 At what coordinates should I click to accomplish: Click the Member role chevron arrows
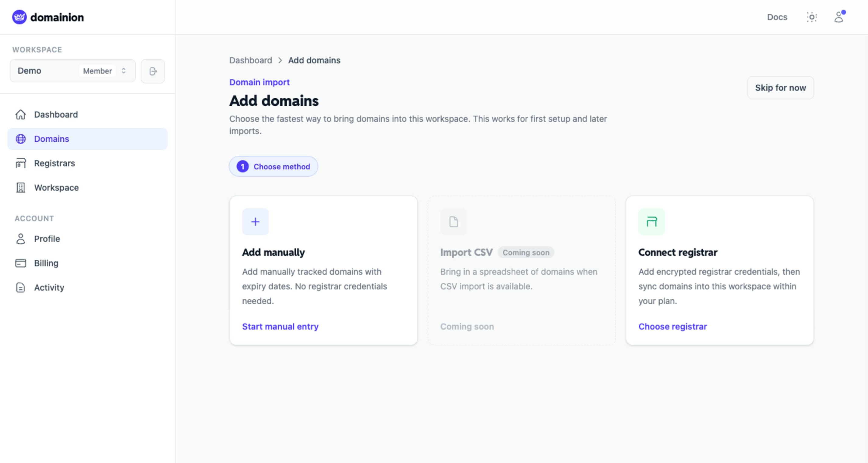coord(124,71)
